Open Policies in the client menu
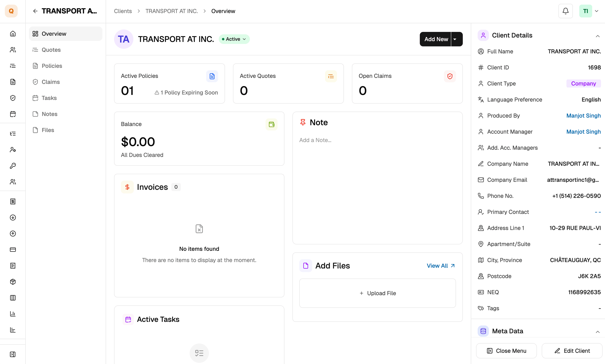This screenshot has width=605, height=364. 52,66
